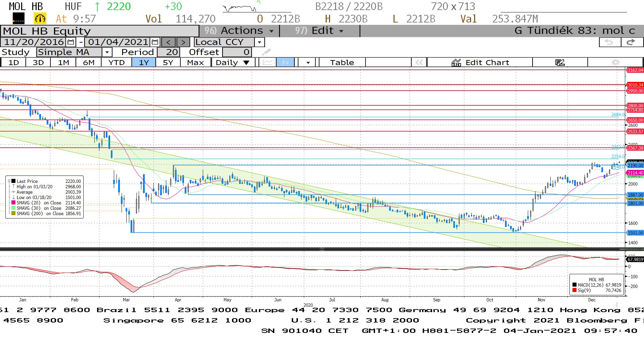Screen dimensions: 644x344
Task: Click the 2533.57 price level label
Action: pyautogui.click(x=635, y=132)
